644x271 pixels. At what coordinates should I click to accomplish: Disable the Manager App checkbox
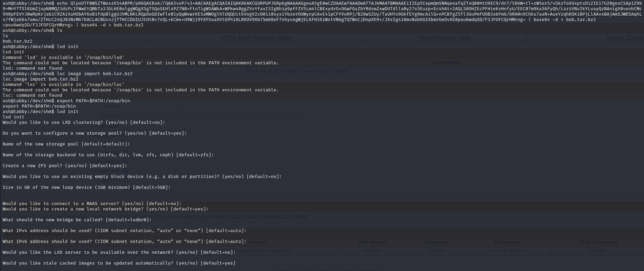pos(125,171)
